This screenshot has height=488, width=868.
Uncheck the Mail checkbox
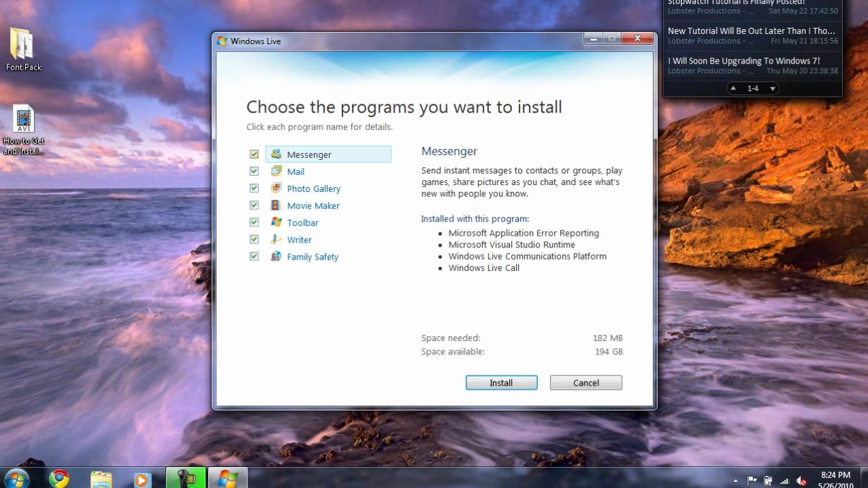pos(254,171)
